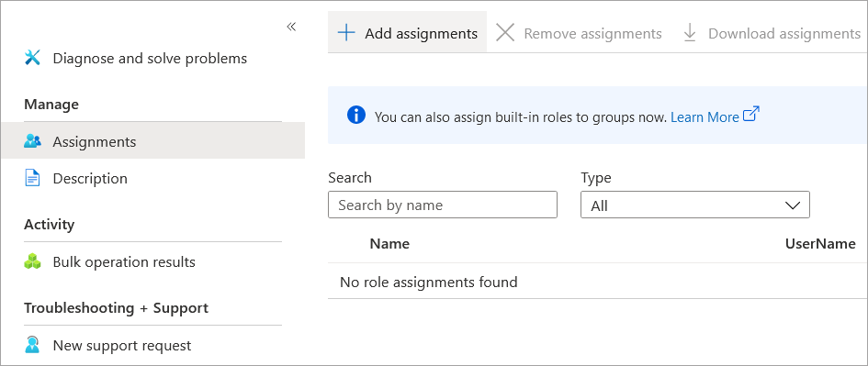868x366 pixels.
Task: Open the external link icon after Learn More
Action: tap(750, 115)
